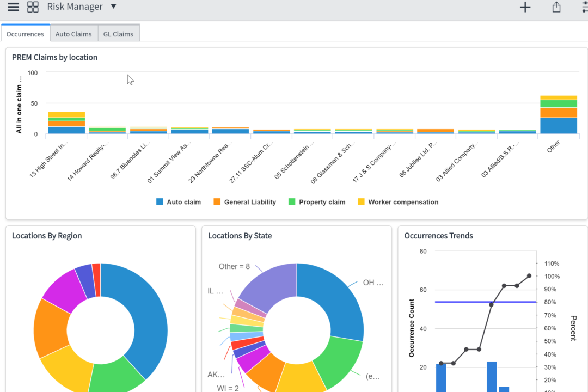Switch to the Auto Claims tab
This screenshot has height=392, width=588.
(73, 33)
